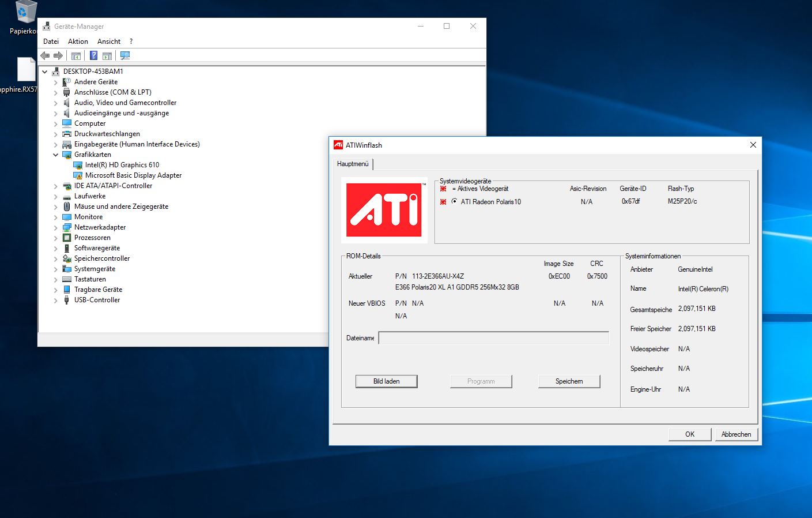Click the CRC value 0x7500
Viewport: 812px width, 518px height.
(597, 276)
